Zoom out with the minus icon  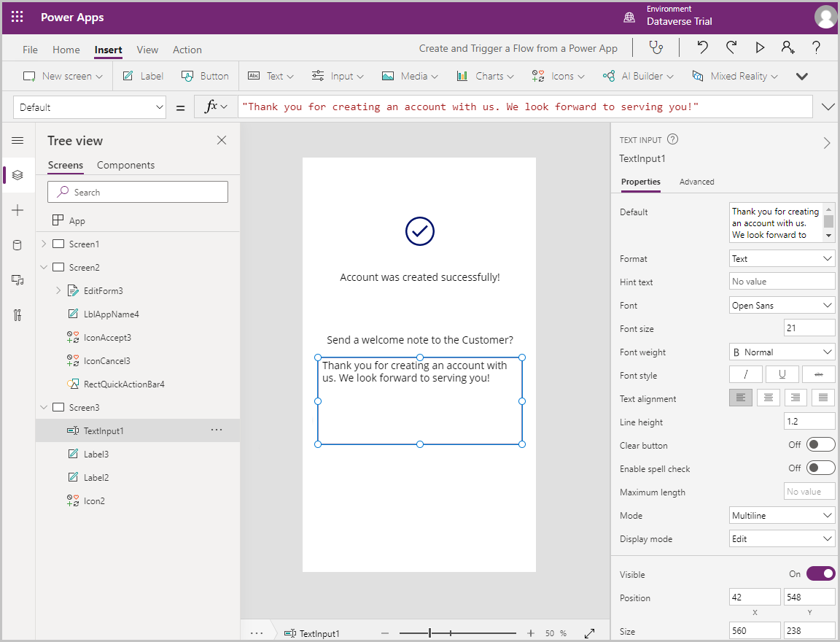pyautogui.click(x=385, y=633)
